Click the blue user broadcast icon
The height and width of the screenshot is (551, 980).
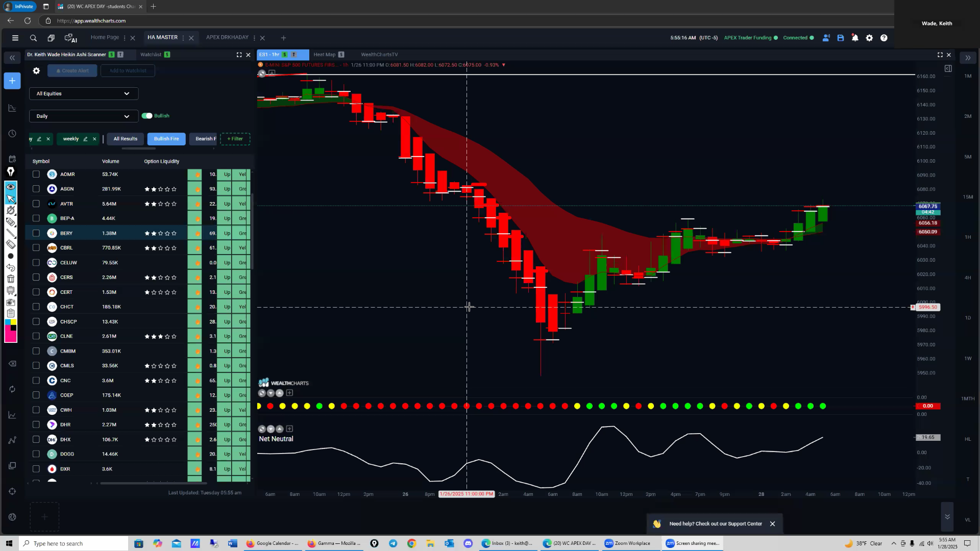click(826, 38)
